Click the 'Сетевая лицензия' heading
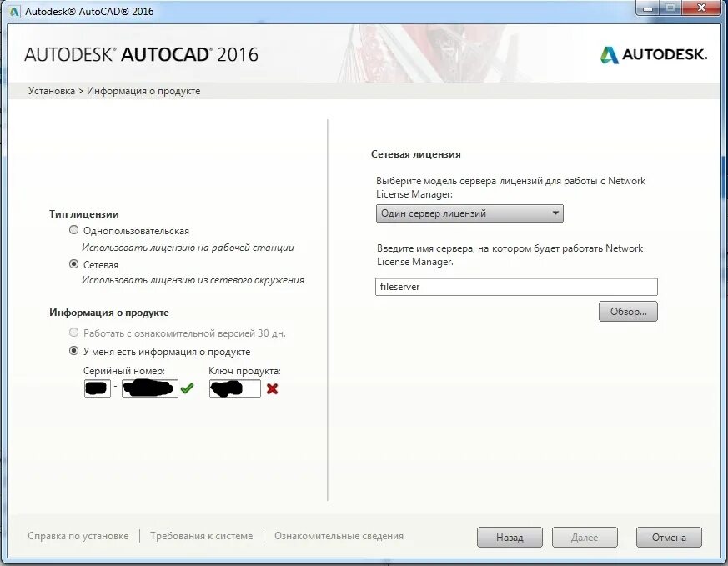Screen dimensions: 728x566 tap(416, 154)
